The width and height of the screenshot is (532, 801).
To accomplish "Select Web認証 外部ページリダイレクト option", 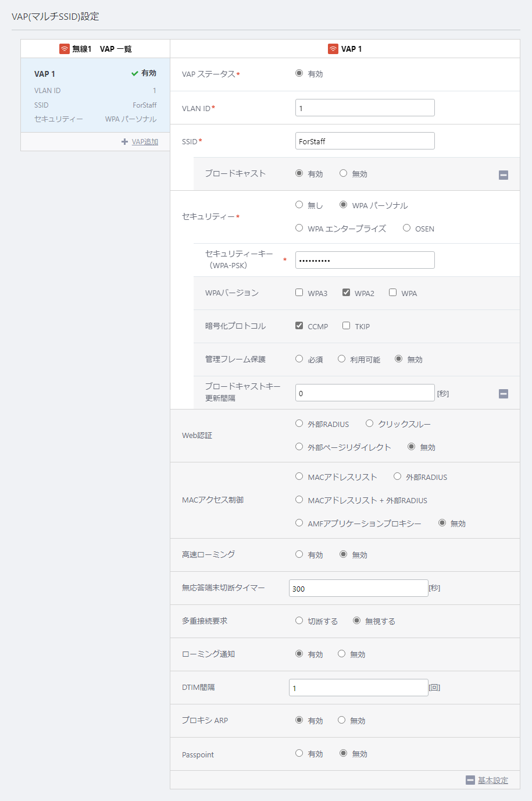I will (x=299, y=447).
